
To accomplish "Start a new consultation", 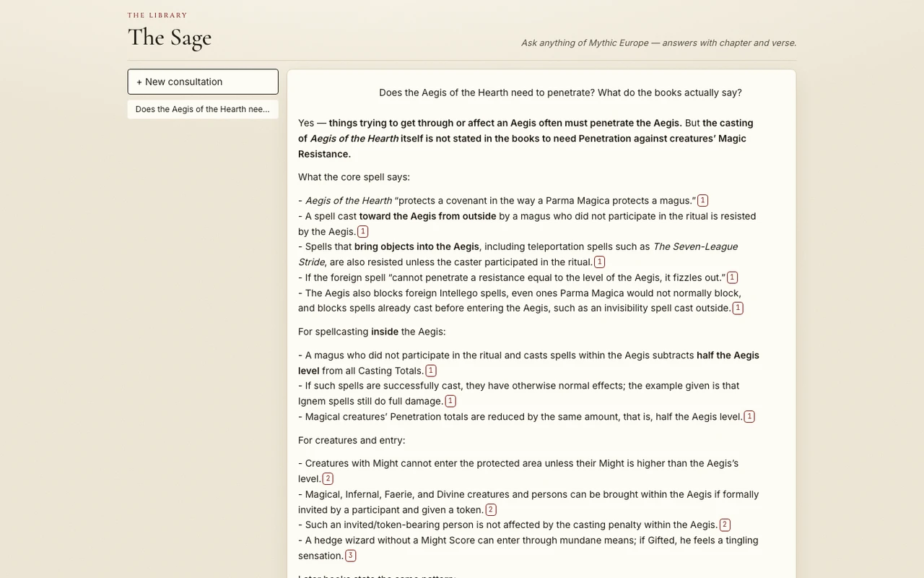I will coord(203,82).
